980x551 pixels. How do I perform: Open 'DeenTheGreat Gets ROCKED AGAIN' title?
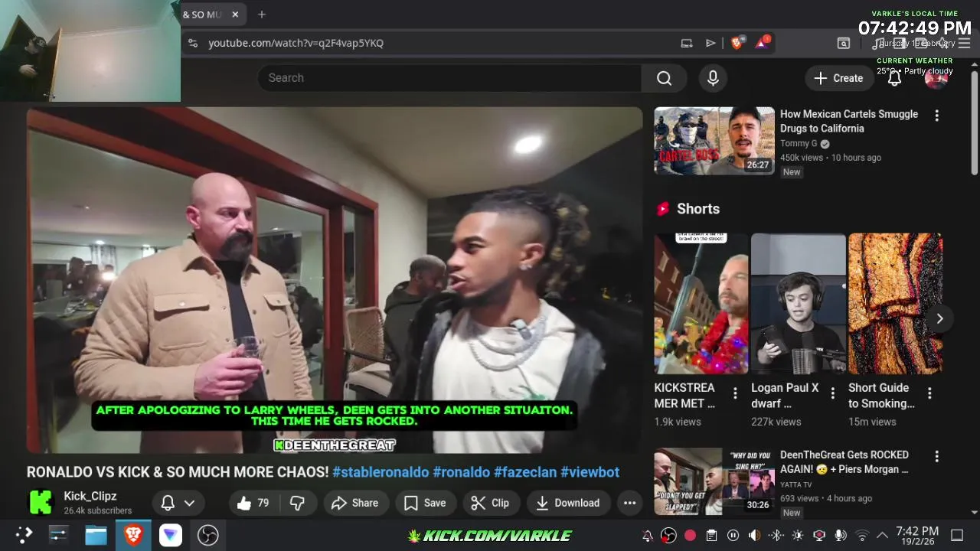pos(844,461)
